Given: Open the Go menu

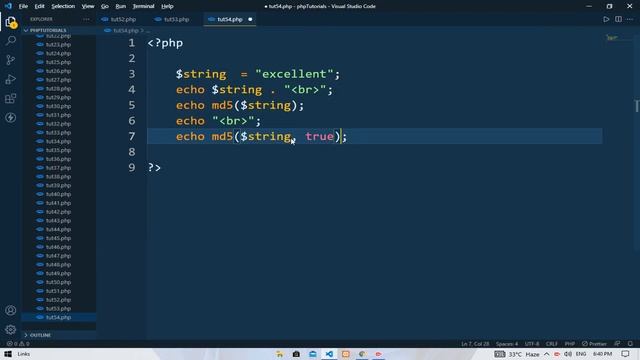Looking at the screenshot, I should [105, 6].
